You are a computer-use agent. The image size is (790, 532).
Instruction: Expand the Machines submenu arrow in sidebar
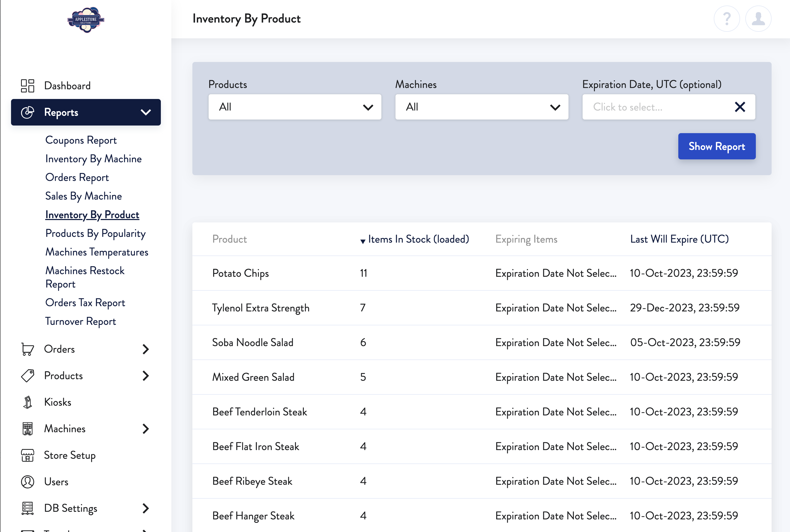click(x=146, y=429)
